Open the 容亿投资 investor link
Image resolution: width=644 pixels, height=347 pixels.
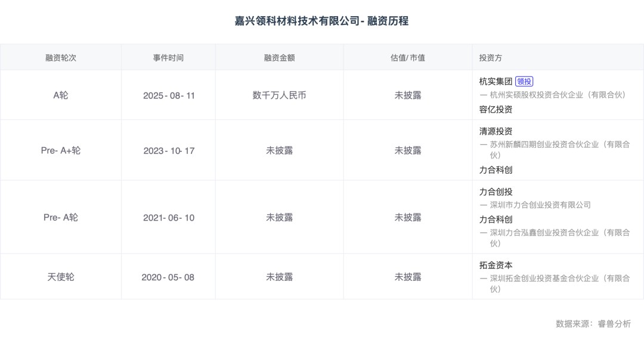(x=496, y=109)
